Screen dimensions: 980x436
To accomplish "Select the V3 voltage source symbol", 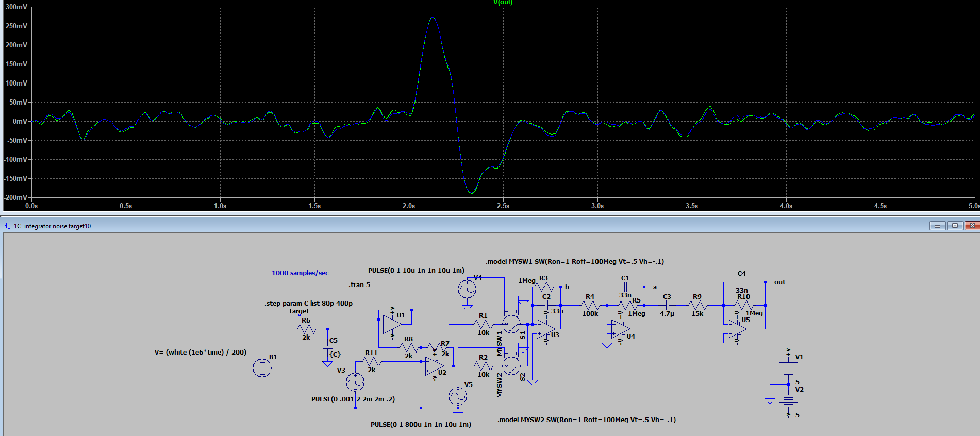I will pos(355,382).
